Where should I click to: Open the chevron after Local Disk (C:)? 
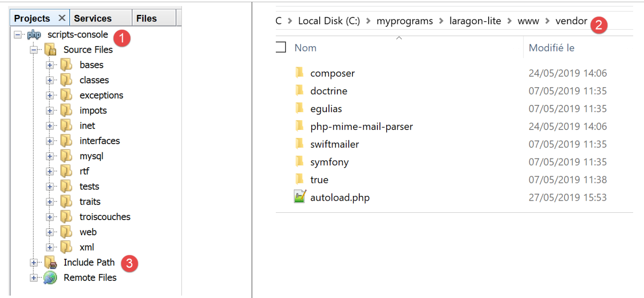pos(368,21)
